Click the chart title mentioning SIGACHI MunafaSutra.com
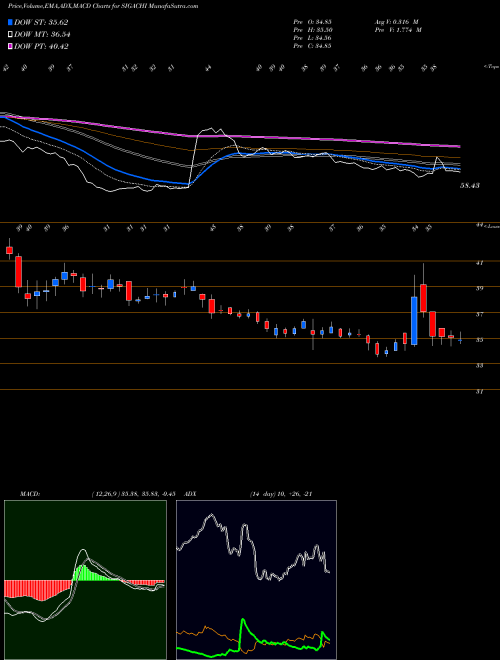 (103, 6)
